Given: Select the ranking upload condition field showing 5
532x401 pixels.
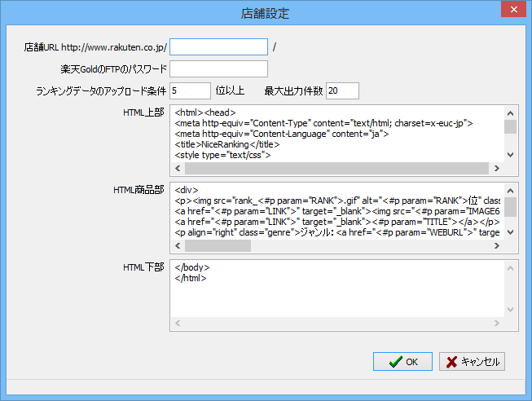Looking at the screenshot, I should click(x=190, y=90).
